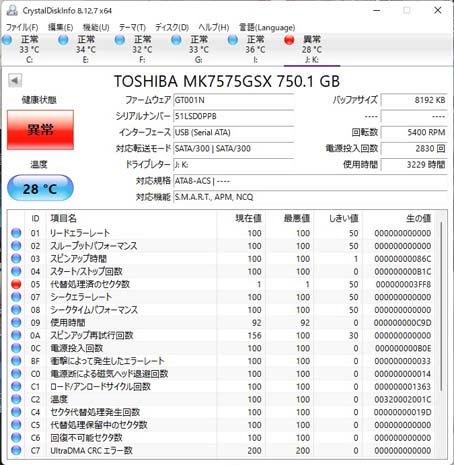Click the firmware field GT001N
Image resolution: width=454 pixels, height=465 pixels.
[233, 100]
